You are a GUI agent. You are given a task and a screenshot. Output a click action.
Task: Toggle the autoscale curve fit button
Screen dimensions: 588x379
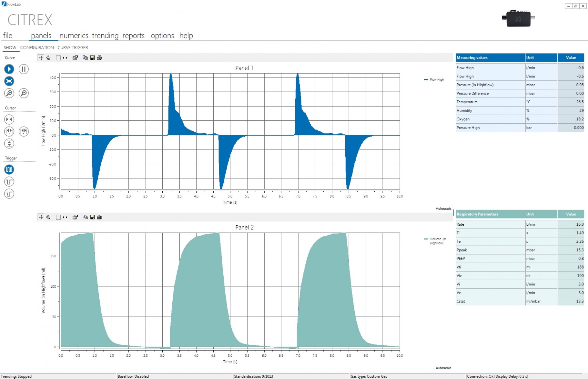coord(9,81)
